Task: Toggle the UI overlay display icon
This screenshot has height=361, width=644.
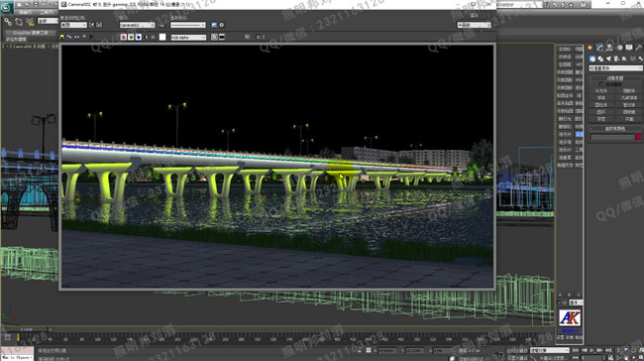Action: [214, 37]
